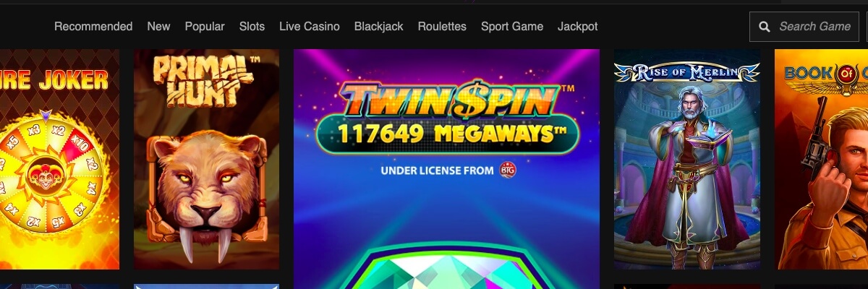
Task: Launch the Primal Hunt game tile
Action: click(x=206, y=159)
